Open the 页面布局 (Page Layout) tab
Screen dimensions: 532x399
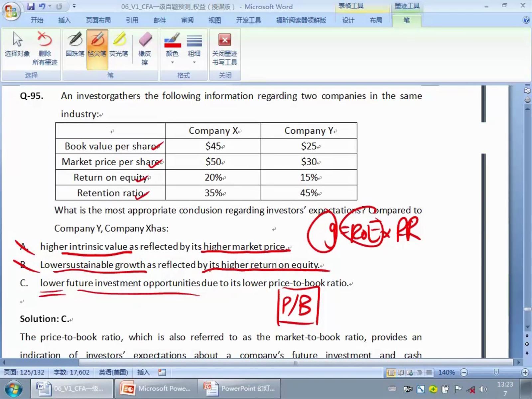point(98,20)
